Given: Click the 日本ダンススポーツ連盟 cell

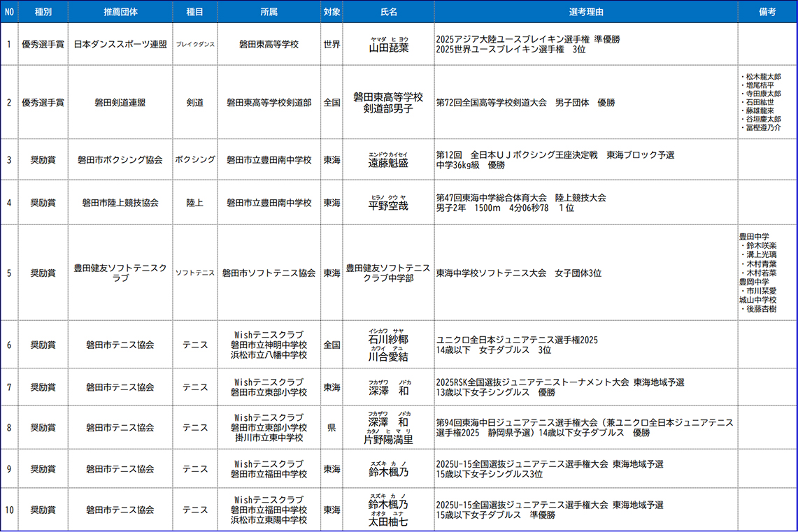Looking at the screenshot, I should (120, 44).
